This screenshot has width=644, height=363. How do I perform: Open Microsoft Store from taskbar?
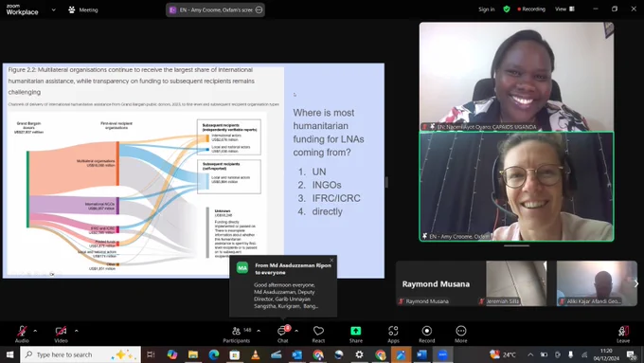pos(235,354)
